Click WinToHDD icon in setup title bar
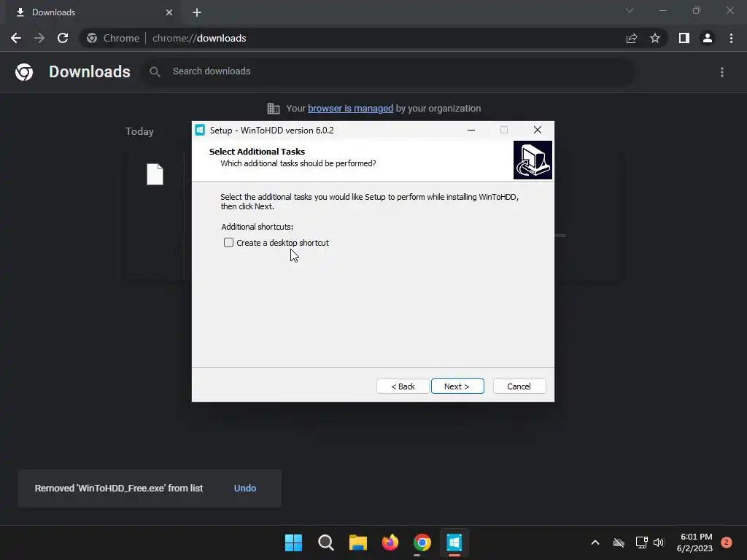 [x=200, y=130]
